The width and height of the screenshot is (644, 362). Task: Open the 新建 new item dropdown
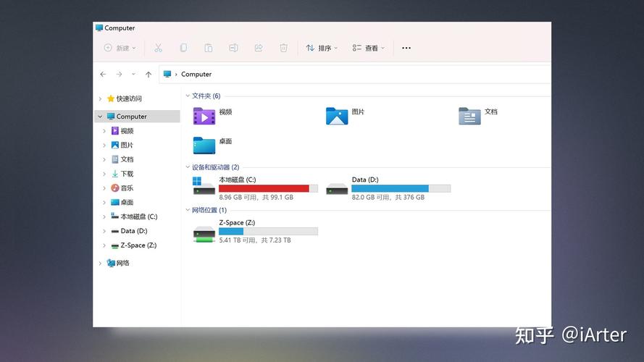coord(120,48)
